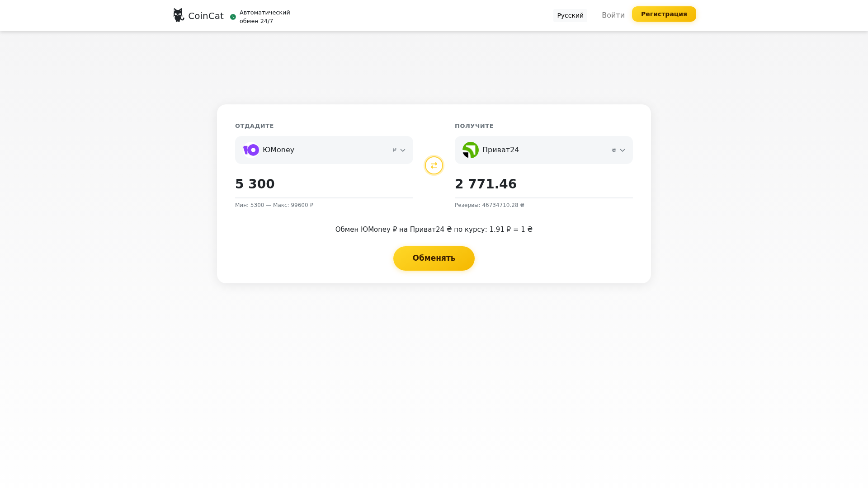
Task: Click the Обменять button
Action: pyautogui.click(x=434, y=258)
